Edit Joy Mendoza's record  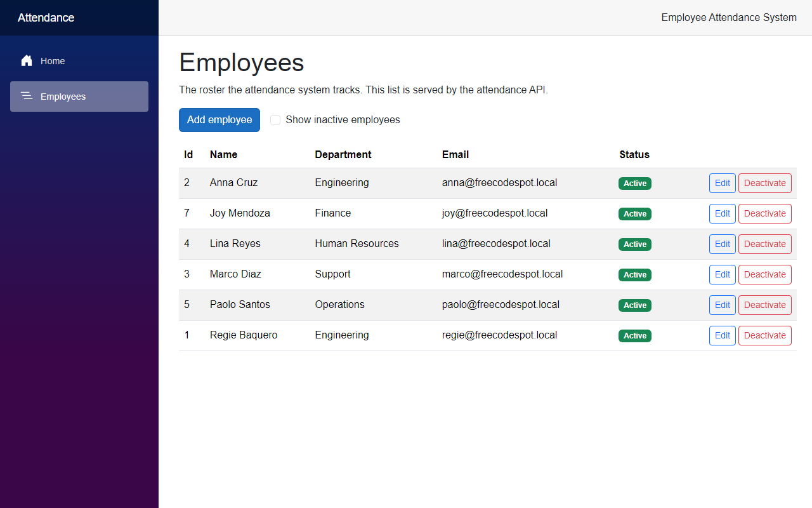point(723,213)
